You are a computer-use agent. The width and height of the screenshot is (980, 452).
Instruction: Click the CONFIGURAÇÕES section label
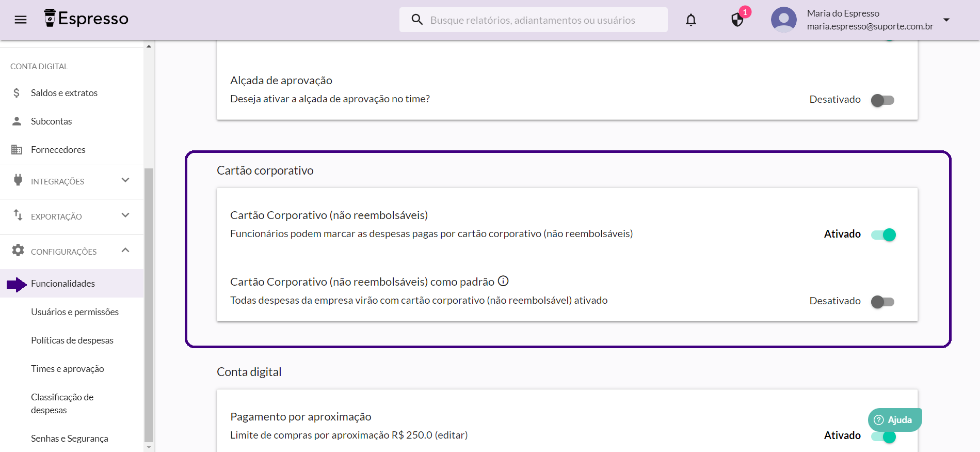pyautogui.click(x=64, y=252)
